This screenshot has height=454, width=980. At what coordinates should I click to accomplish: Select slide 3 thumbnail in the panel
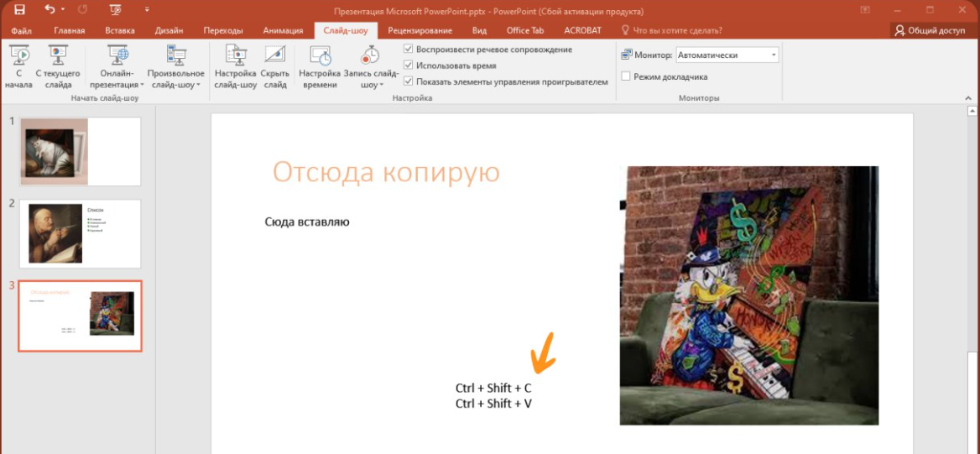pyautogui.click(x=81, y=316)
